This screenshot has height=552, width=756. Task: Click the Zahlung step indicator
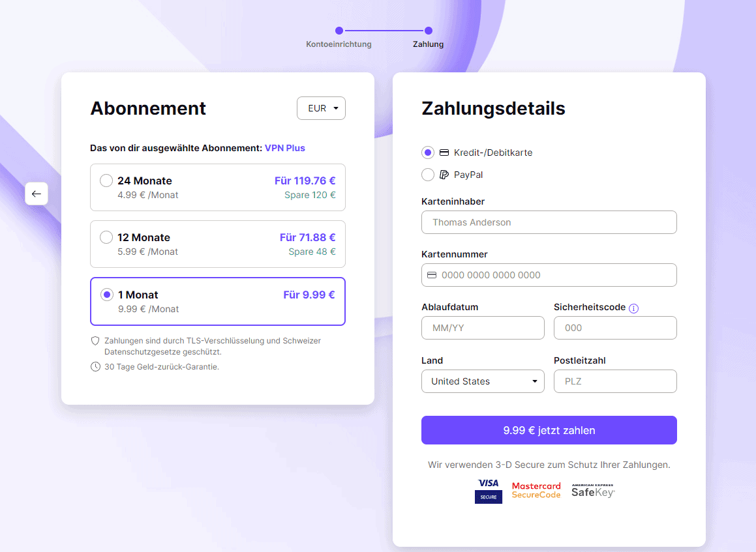428,31
